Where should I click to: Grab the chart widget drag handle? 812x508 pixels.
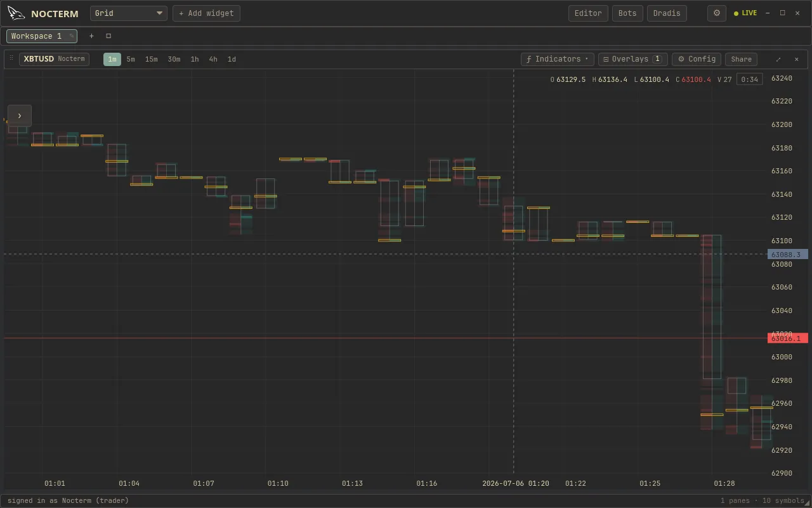point(11,58)
